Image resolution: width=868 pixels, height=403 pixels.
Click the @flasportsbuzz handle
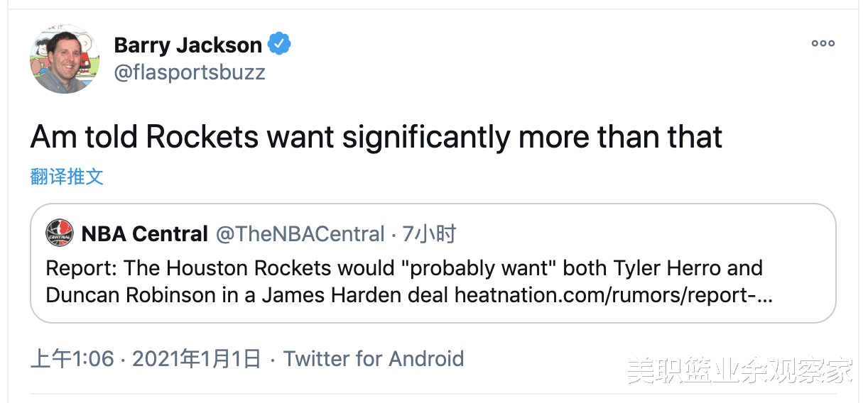(x=189, y=72)
